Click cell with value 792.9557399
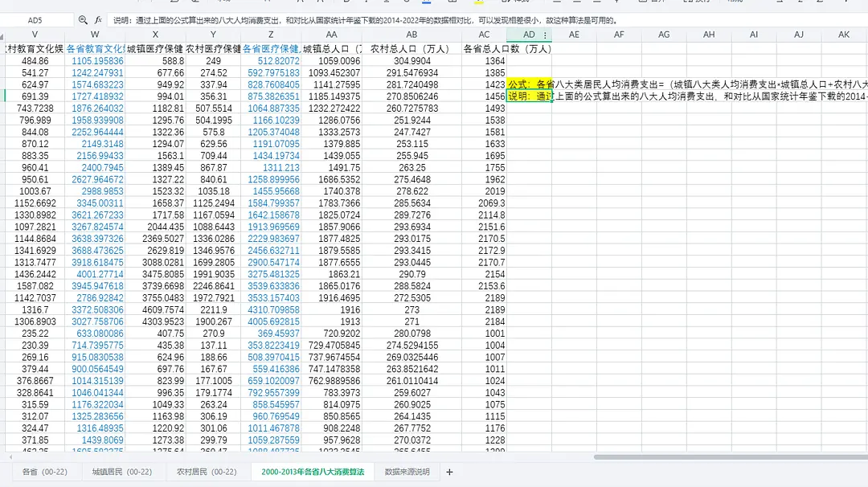This screenshot has width=868, height=487. click(271, 392)
